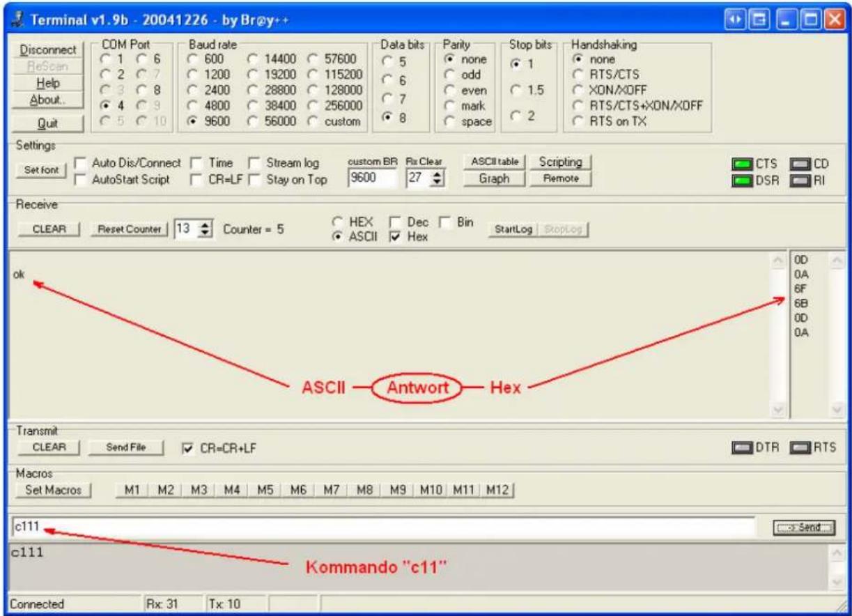Open the Set font dialog
Viewport: 852px width, 616px height.
(41, 171)
